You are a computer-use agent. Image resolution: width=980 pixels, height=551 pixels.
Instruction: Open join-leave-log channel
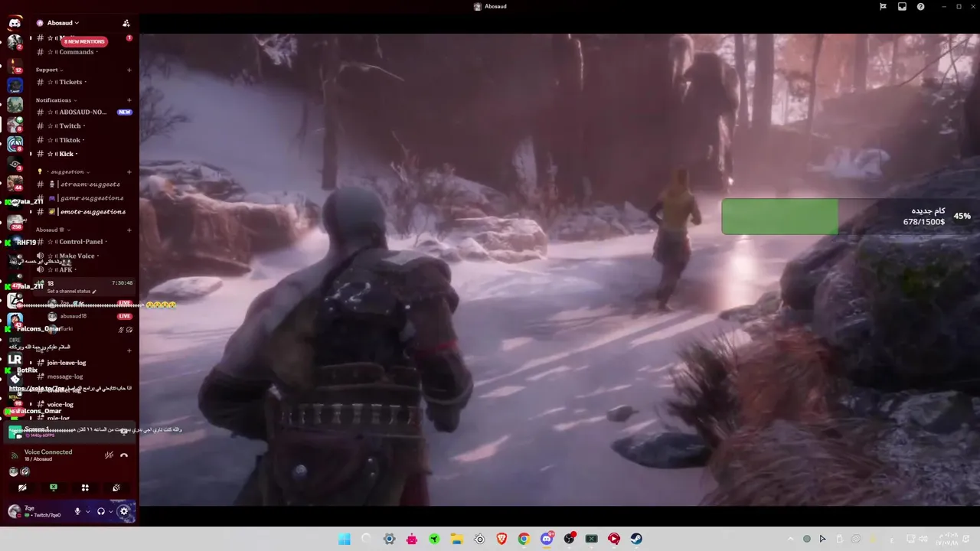[x=83, y=363]
